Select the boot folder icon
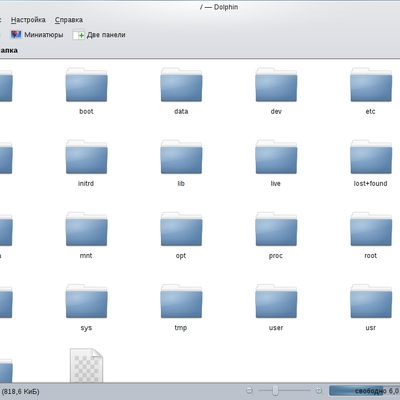 pos(86,85)
